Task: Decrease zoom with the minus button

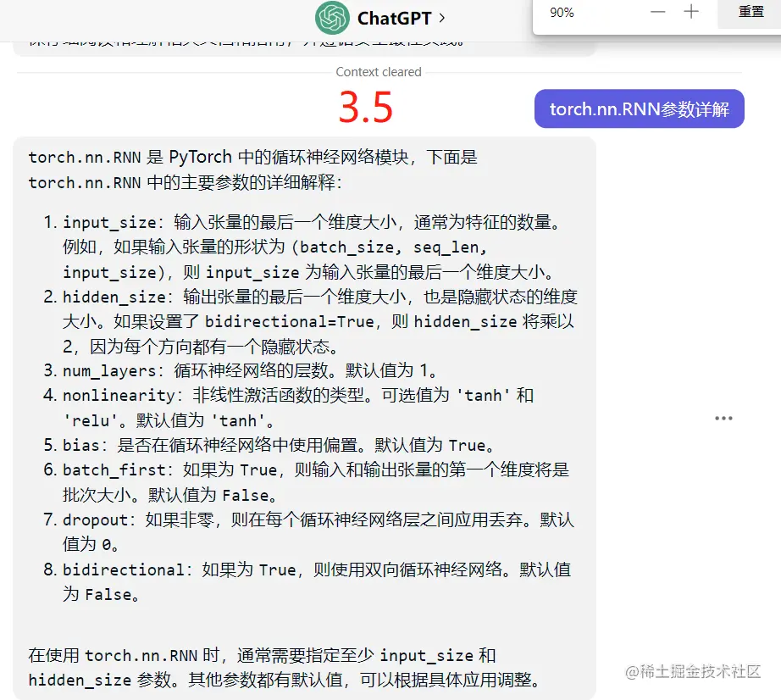Action: (658, 12)
